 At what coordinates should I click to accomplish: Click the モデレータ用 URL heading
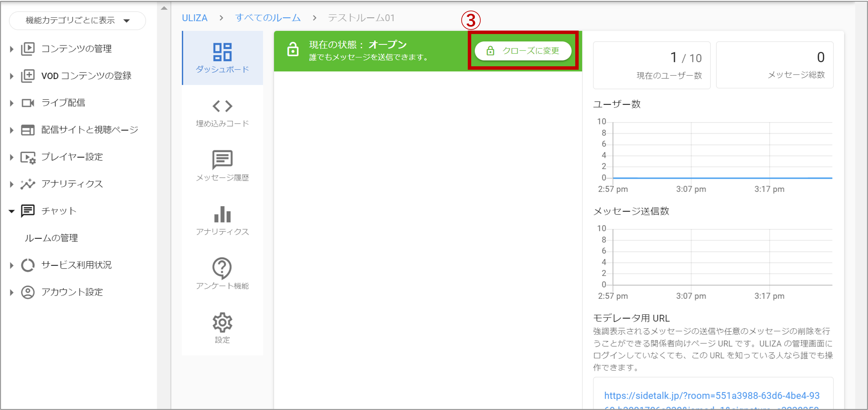(631, 318)
